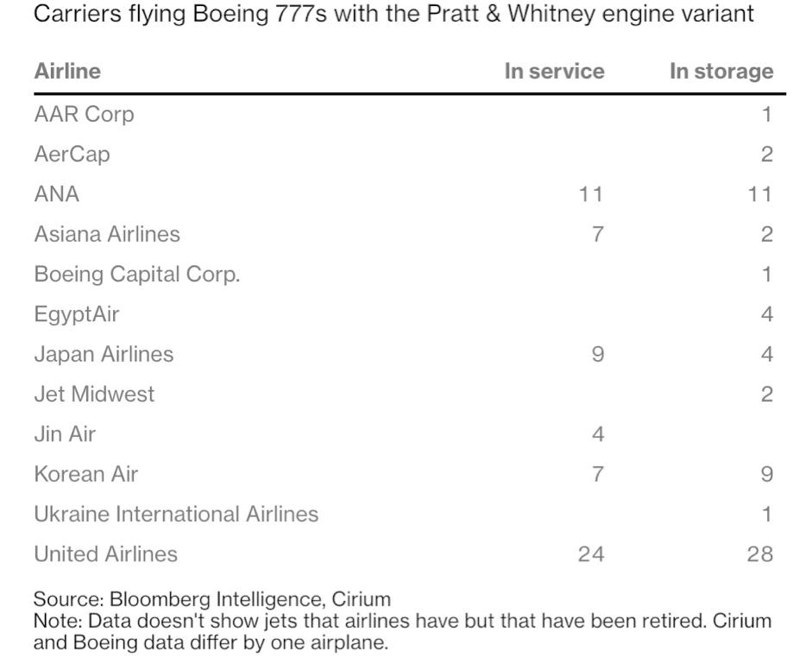The image size is (812, 664).
Task: Select the United Airlines row label
Action: pyautogui.click(x=105, y=554)
